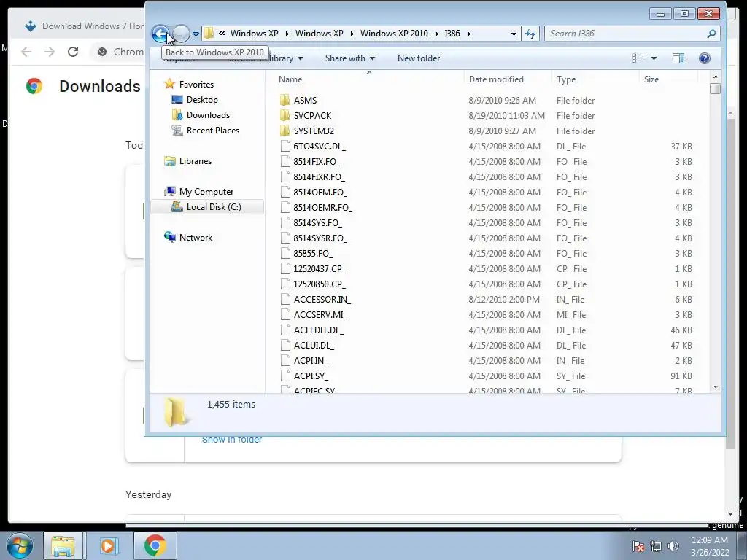Reload page in Chrome window
This screenshot has width=747, height=560.
(73, 52)
